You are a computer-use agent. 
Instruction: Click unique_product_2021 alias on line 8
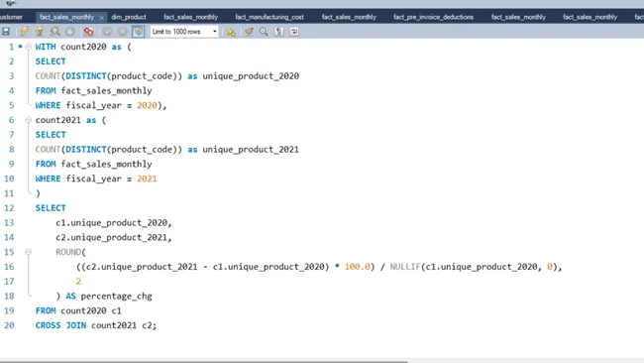click(251, 150)
